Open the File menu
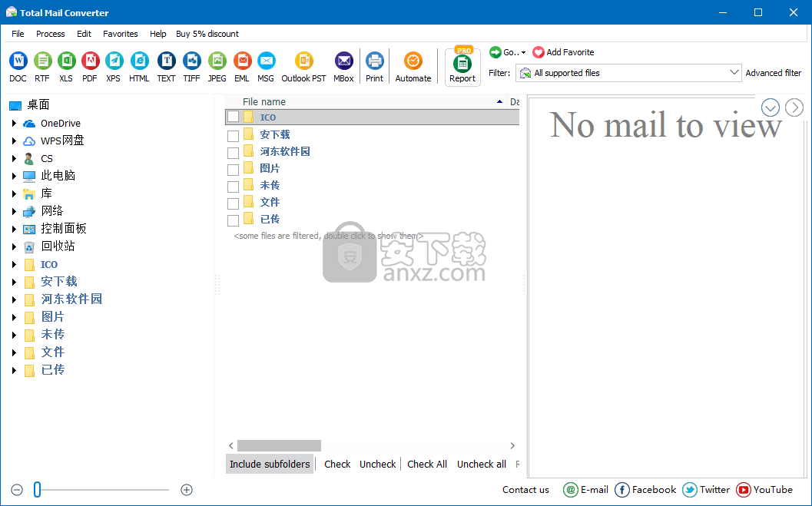812x506 pixels. (x=18, y=34)
